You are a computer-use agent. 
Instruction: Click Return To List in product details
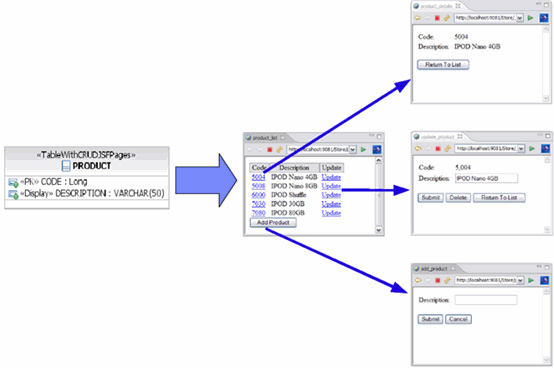point(443,65)
